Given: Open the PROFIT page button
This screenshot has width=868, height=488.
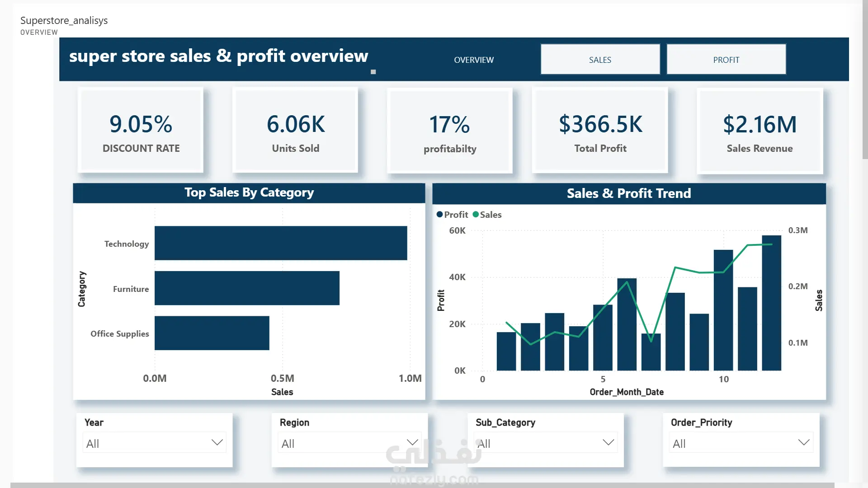Looking at the screenshot, I should point(726,59).
